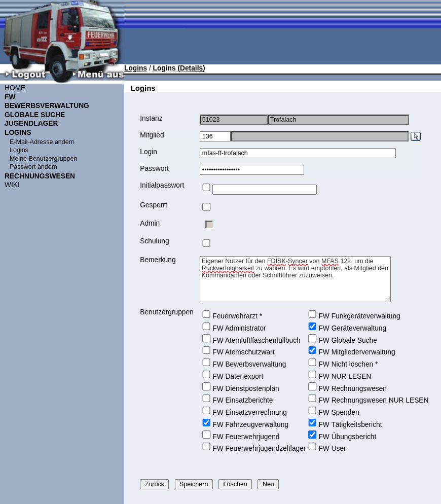Screen dimensions: 441x504
Task: Uncheck FW Tätigkeitsbericht group
Action: pos(312,423)
